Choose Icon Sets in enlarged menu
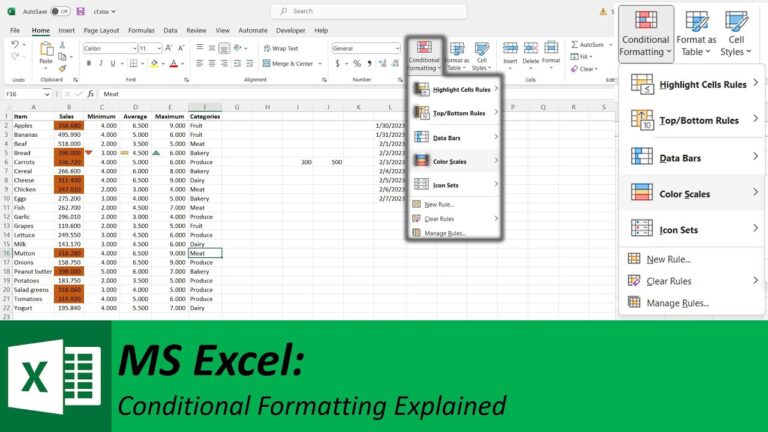Screen dimensions: 768x432 [x=693, y=229]
